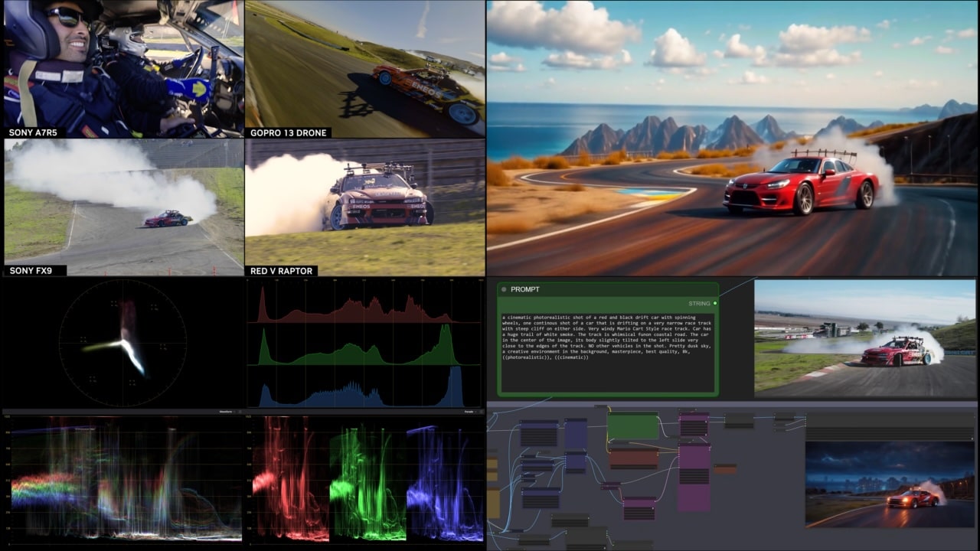Click the STRING label on the PROMPT node

click(x=699, y=303)
